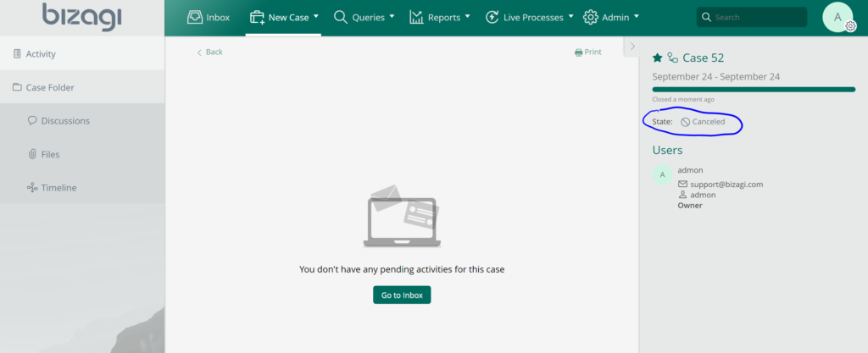Click the process workflow icon beside Case 52
This screenshot has width=868, height=353.
672,58
